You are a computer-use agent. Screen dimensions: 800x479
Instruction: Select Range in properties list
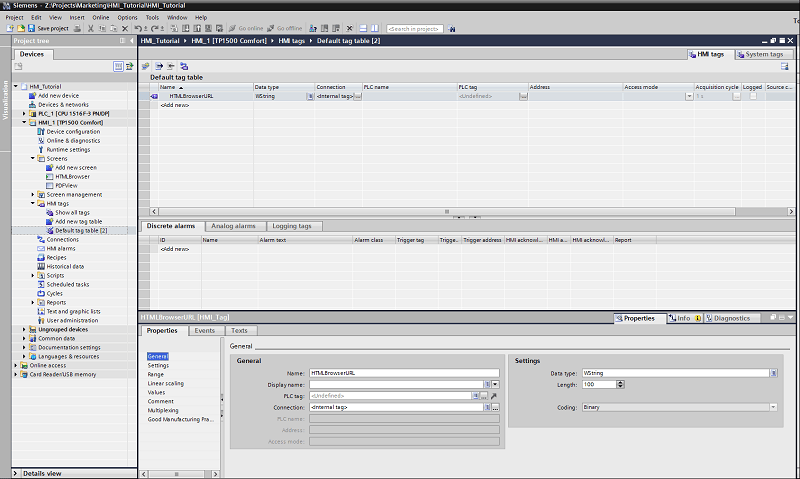(x=156, y=374)
